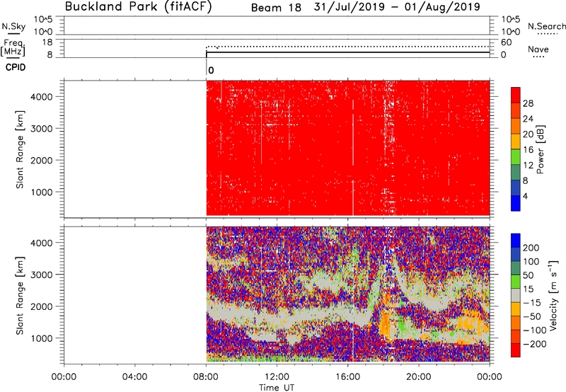
Task: Click the '04:00' time axis label
Action: pyautogui.click(x=134, y=377)
